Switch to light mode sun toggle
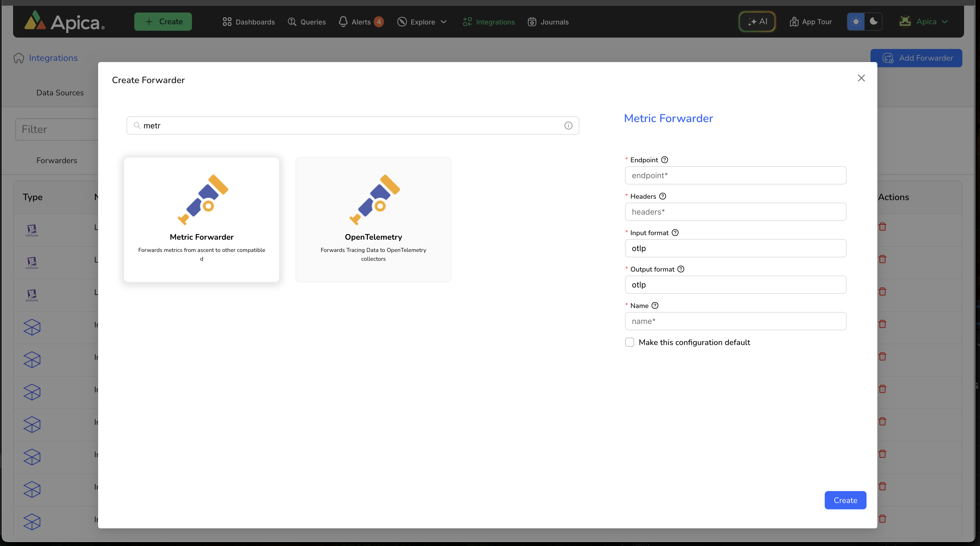Screen dimensions: 980x546 [x=856, y=22]
